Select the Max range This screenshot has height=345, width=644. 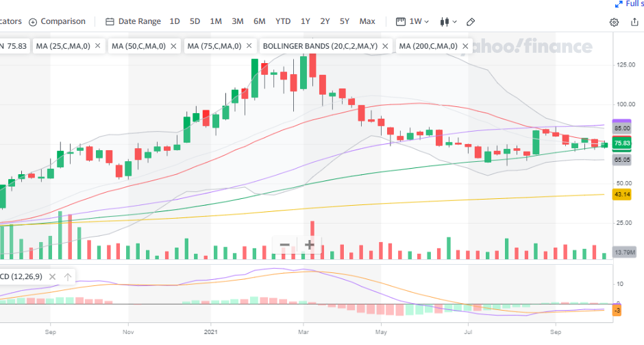coord(367,21)
